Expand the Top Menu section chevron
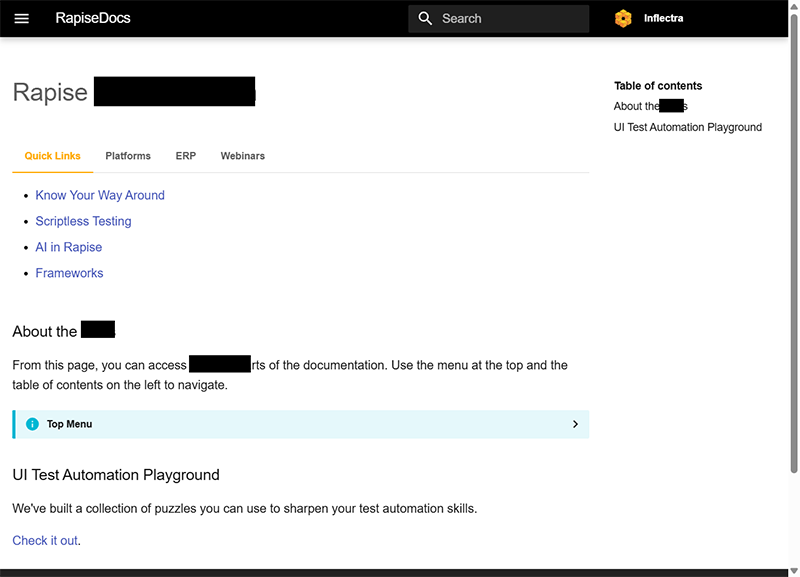Screen dimensions: 800x577 pyautogui.click(x=575, y=424)
